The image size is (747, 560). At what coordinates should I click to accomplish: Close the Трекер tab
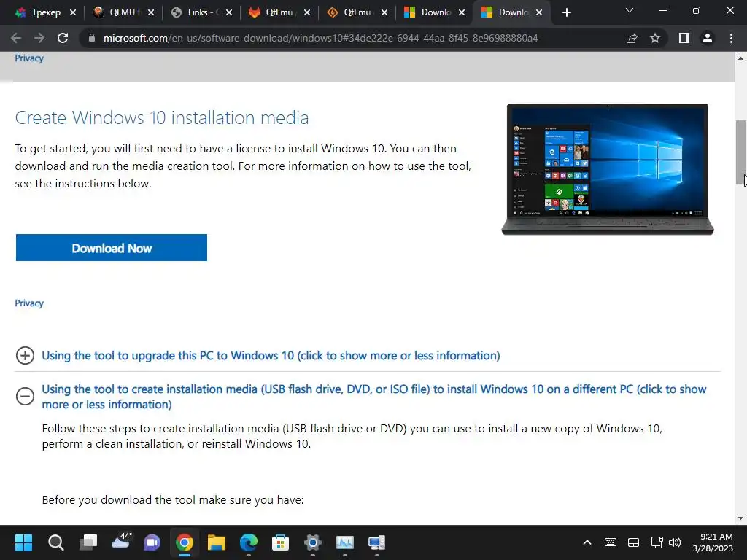tap(73, 13)
